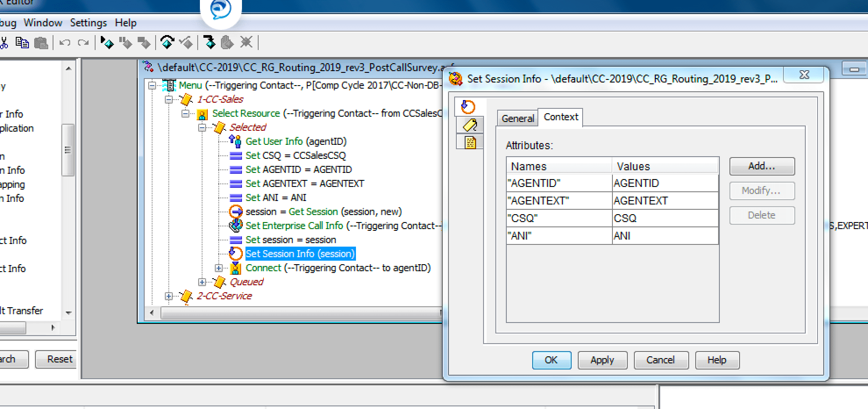Switch to the General tab

(x=517, y=118)
